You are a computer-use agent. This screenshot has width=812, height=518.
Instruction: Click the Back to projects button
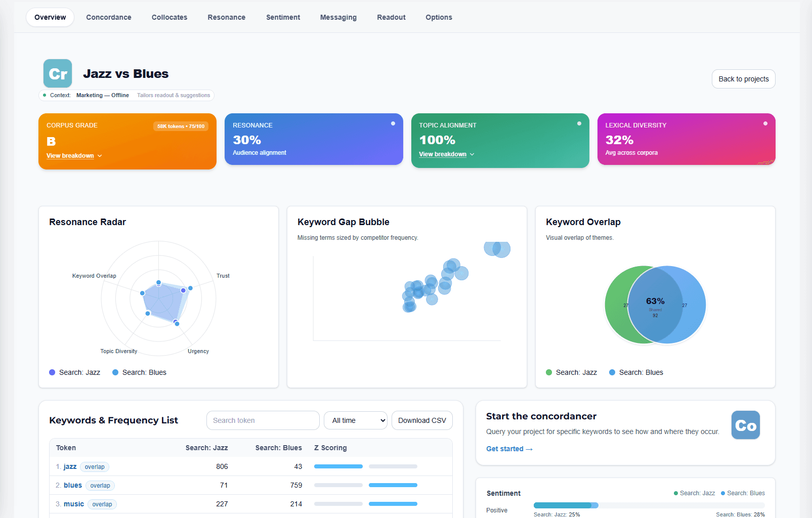click(743, 79)
